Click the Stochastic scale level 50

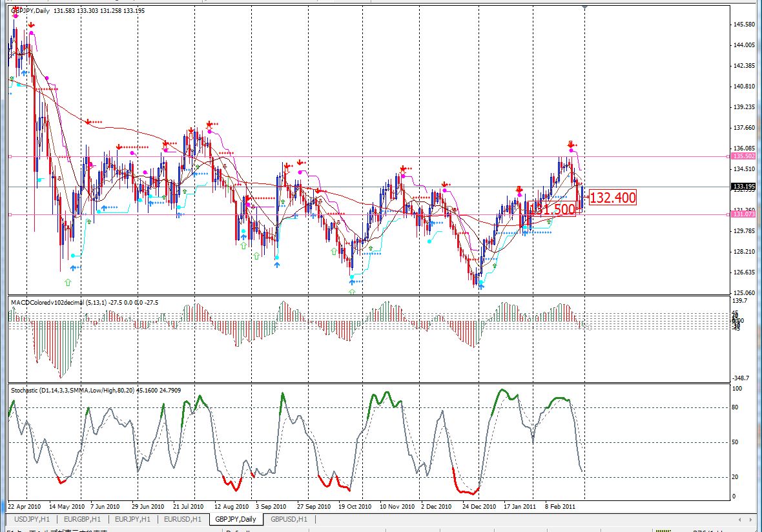(735, 442)
